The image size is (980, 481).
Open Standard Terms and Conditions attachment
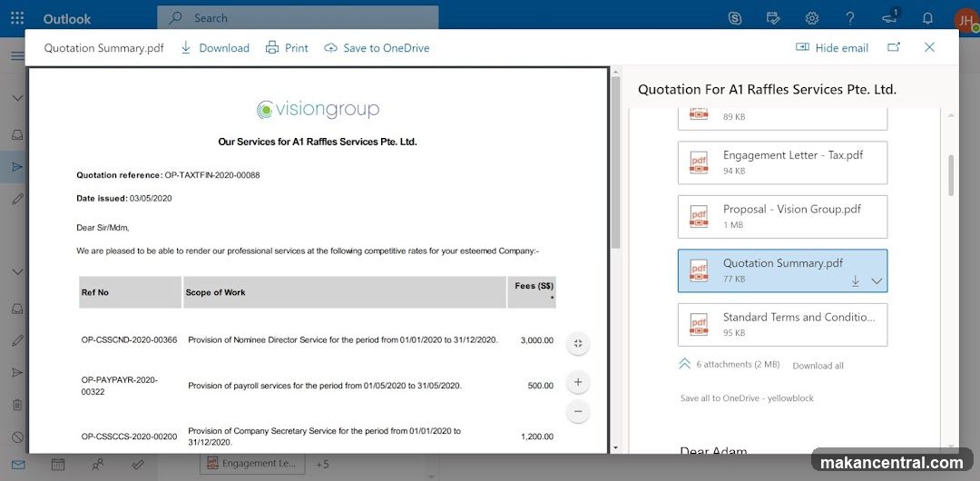[782, 325]
